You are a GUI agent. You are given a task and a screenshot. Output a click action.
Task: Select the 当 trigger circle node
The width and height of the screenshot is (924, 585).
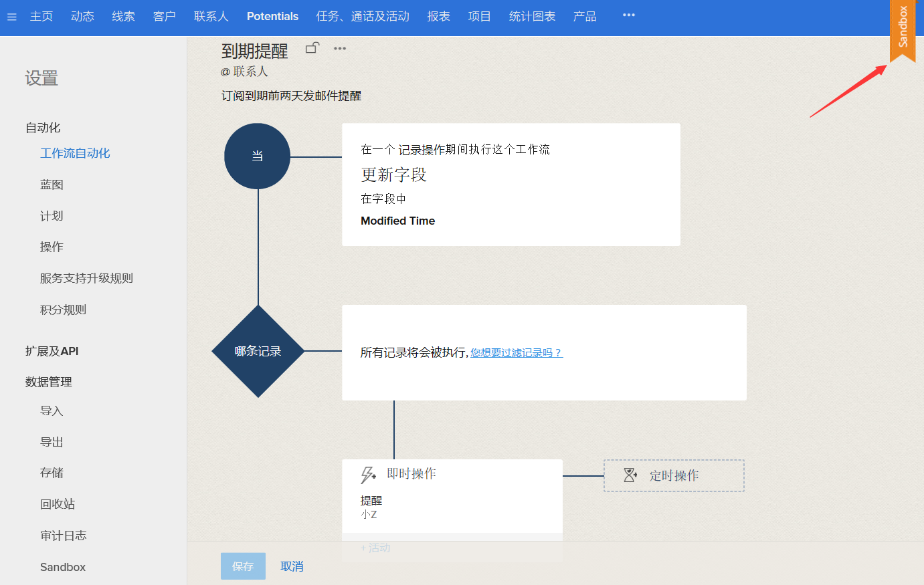point(258,156)
